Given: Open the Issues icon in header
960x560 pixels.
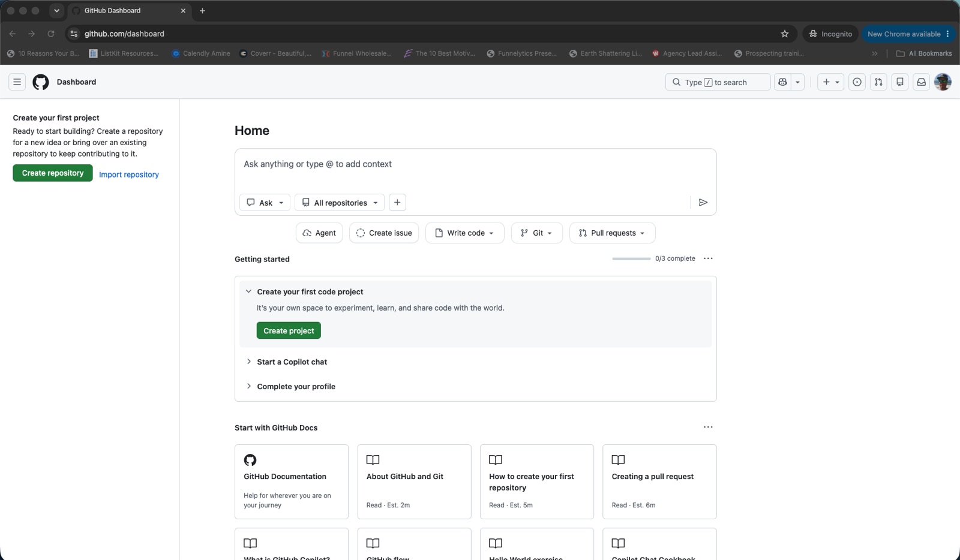Looking at the screenshot, I should click(857, 82).
